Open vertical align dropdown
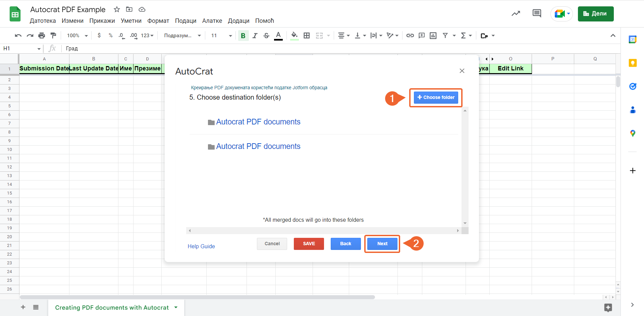The width and height of the screenshot is (644, 316). pyautogui.click(x=360, y=36)
